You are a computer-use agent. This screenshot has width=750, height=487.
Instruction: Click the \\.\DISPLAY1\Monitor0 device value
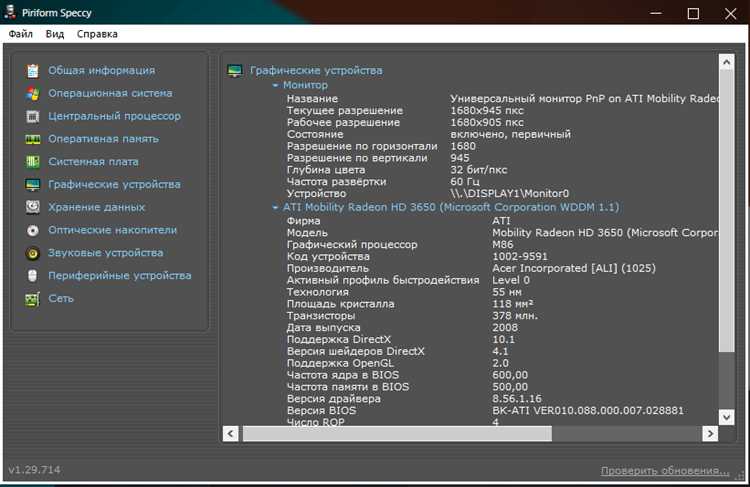click(x=509, y=194)
